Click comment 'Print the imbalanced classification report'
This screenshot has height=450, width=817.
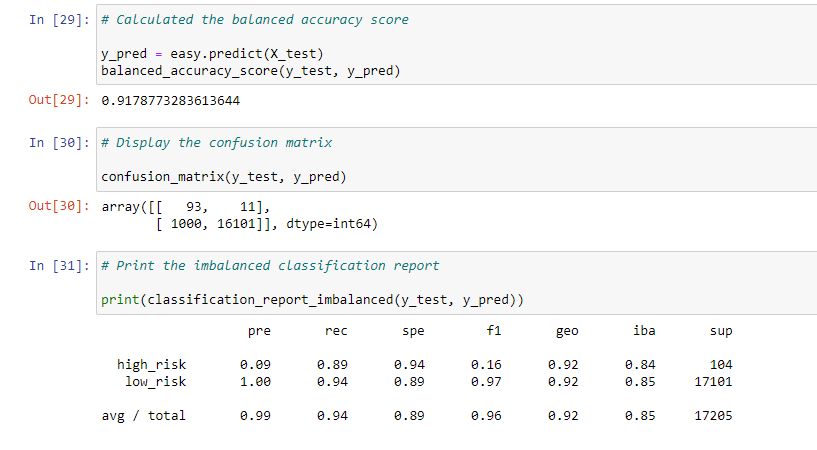tap(270, 266)
